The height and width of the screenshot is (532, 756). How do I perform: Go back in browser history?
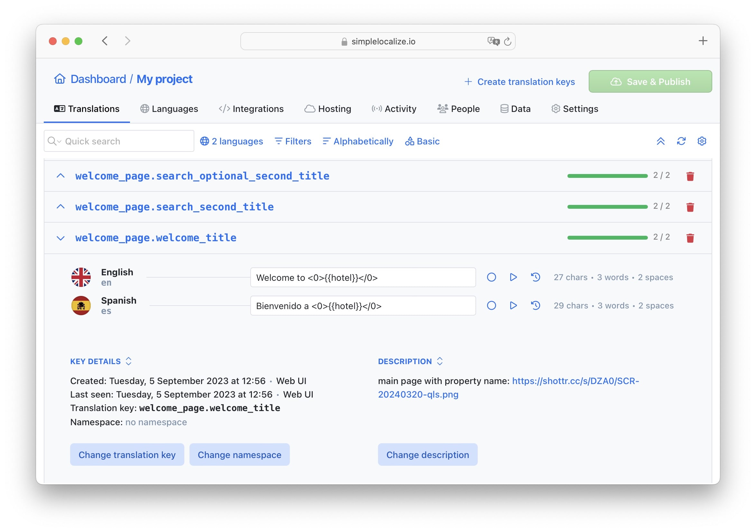[105, 41]
